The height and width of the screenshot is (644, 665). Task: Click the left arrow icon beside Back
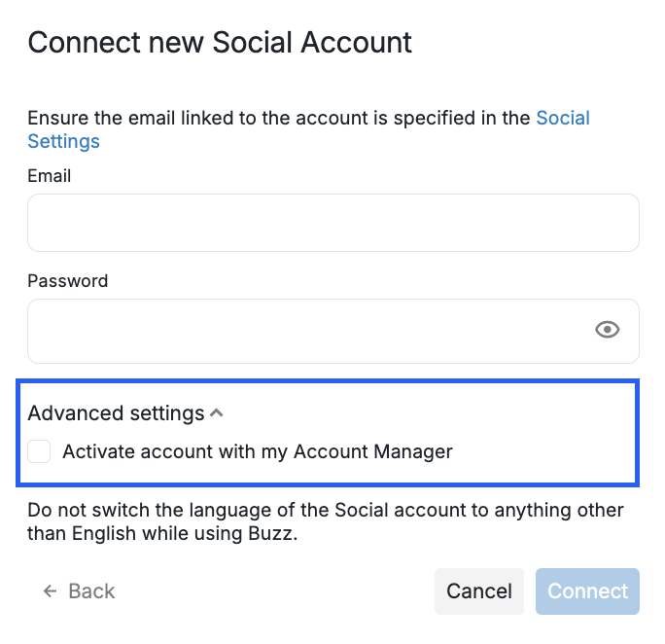click(x=50, y=591)
